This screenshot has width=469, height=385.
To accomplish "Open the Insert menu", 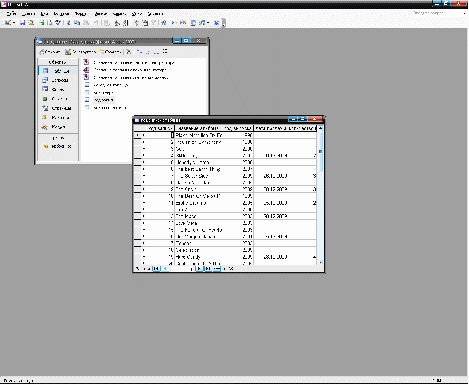I will (x=61, y=14).
